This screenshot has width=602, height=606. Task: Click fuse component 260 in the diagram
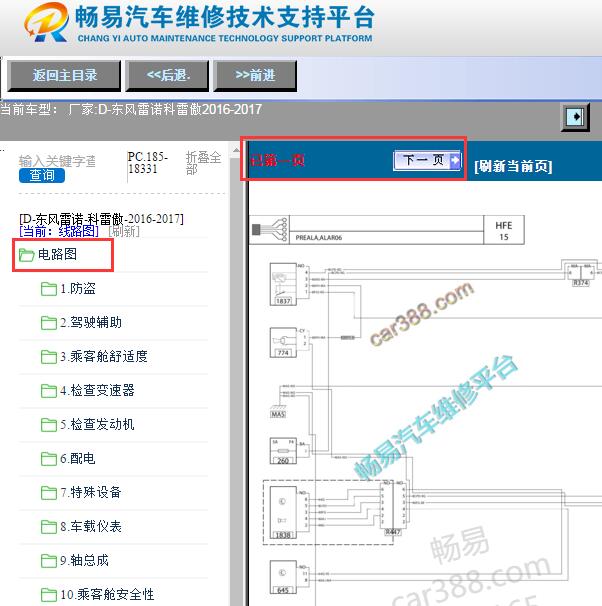(x=283, y=451)
